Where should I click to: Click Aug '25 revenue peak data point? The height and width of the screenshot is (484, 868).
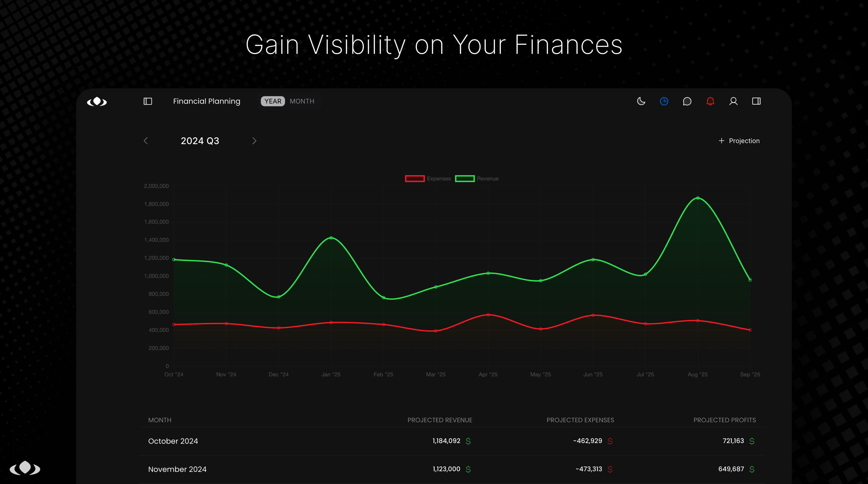[x=697, y=198]
